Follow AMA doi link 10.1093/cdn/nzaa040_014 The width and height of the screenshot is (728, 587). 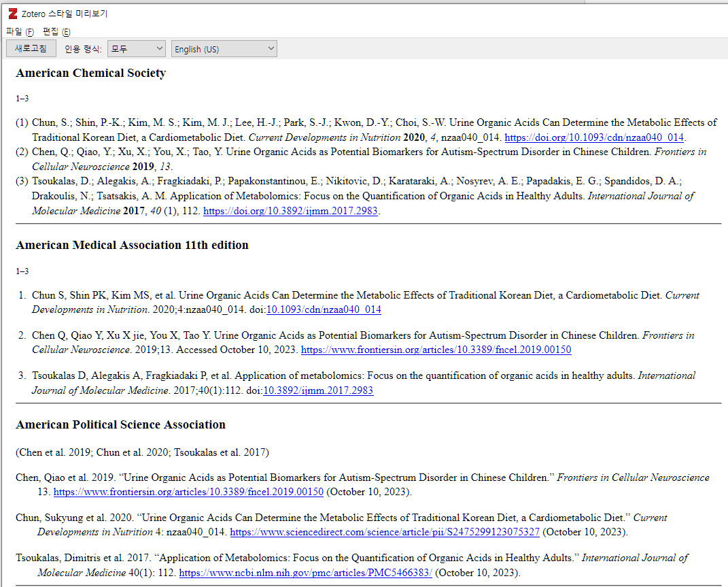click(x=324, y=309)
